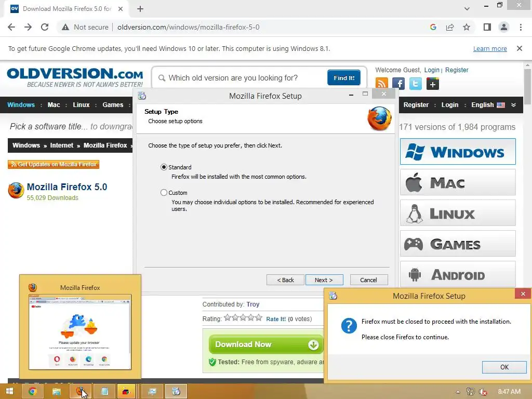This screenshot has height=399, width=532.
Task: Click OK in the close Firefox dialog
Action: coord(504,367)
